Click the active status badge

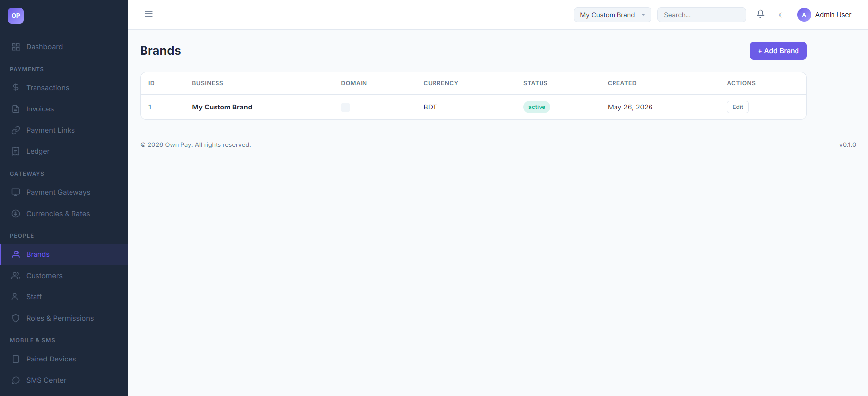coord(537,107)
